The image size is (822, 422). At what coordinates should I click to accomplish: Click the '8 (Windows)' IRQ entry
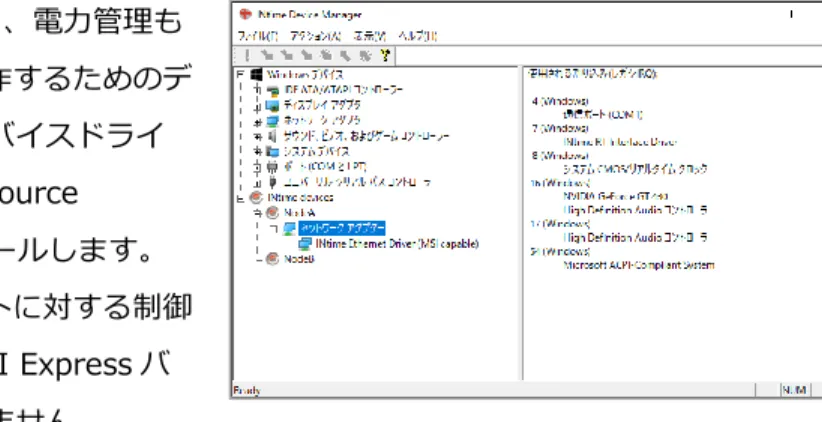pos(560,156)
